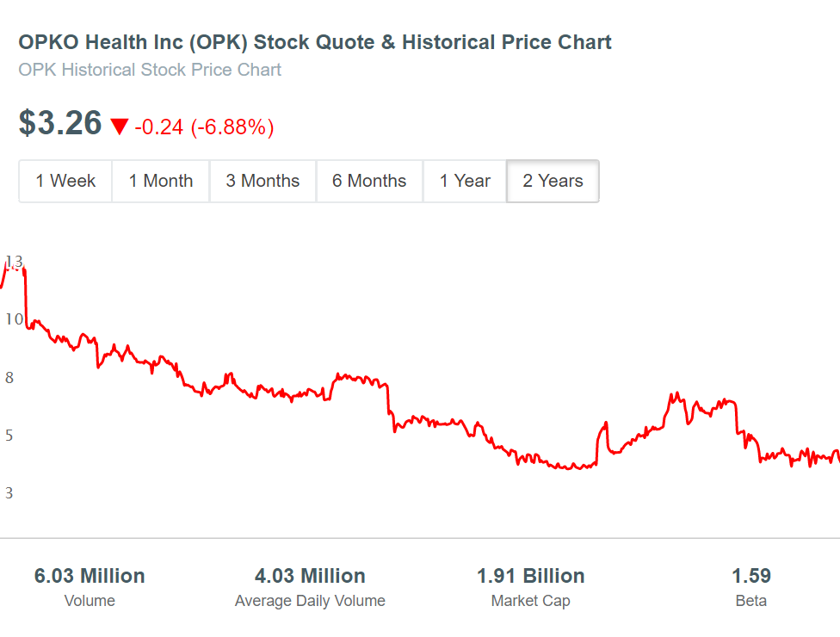Click the 8 y-axis label on chart
The height and width of the screenshot is (637, 840).
click(x=9, y=378)
